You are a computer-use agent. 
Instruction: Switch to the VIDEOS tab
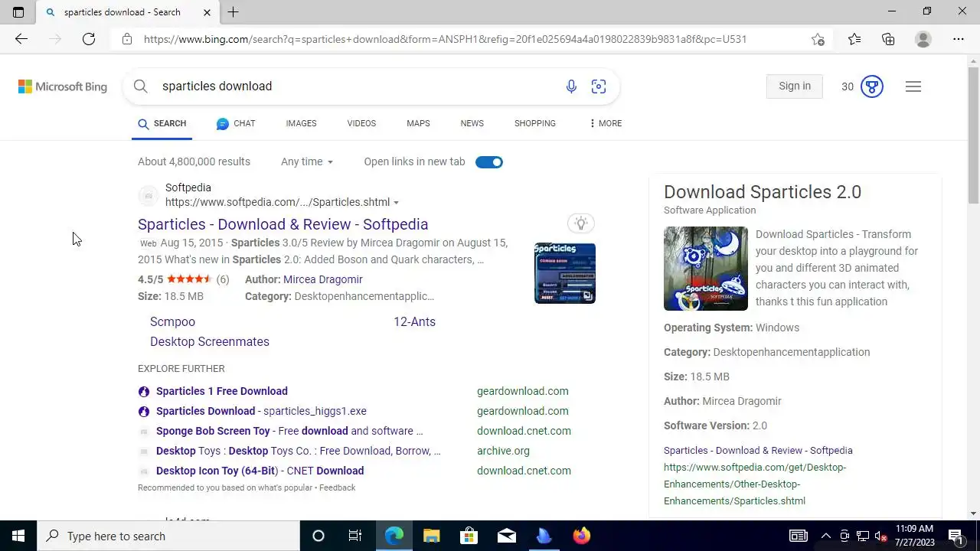click(361, 123)
